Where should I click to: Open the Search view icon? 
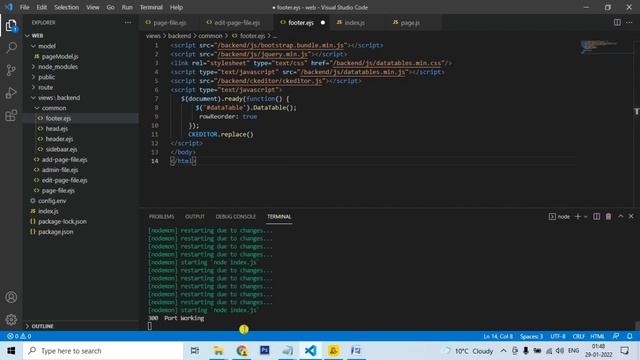[11, 48]
